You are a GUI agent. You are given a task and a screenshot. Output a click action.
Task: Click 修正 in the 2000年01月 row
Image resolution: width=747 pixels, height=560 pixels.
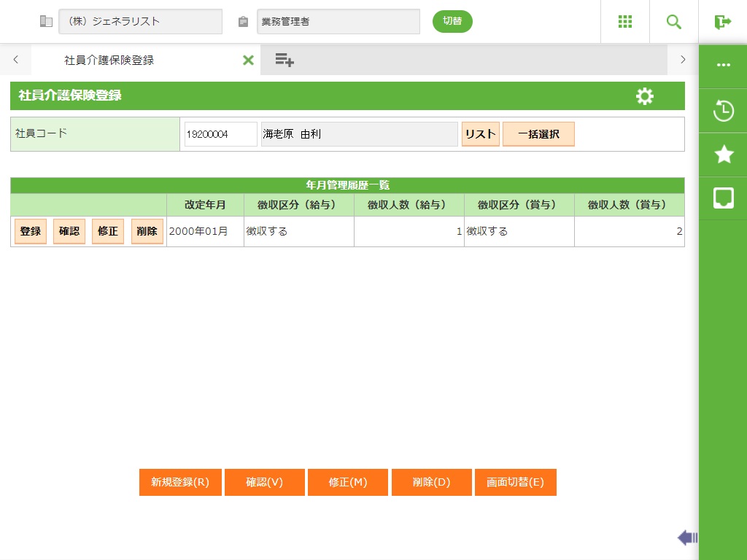click(108, 231)
